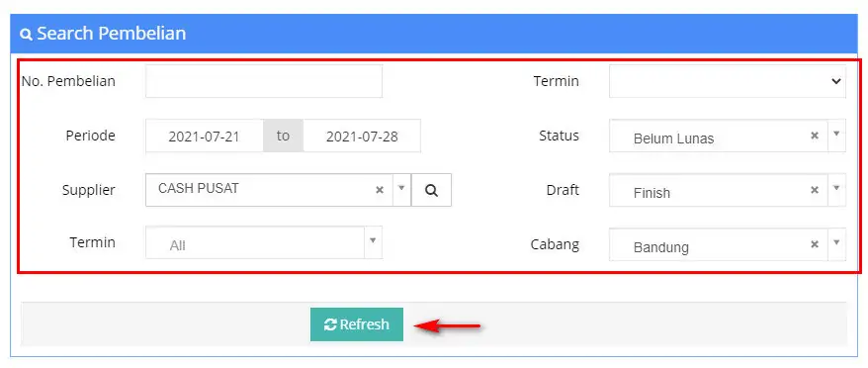Click the Refresh button
Image resolution: width=868 pixels, height=368 pixels.
(357, 324)
